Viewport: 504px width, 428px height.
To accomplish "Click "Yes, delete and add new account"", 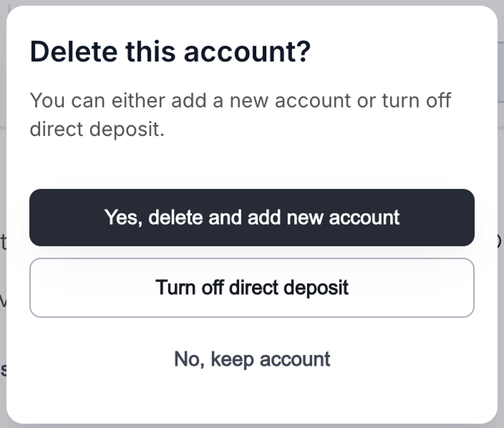I will point(252,217).
